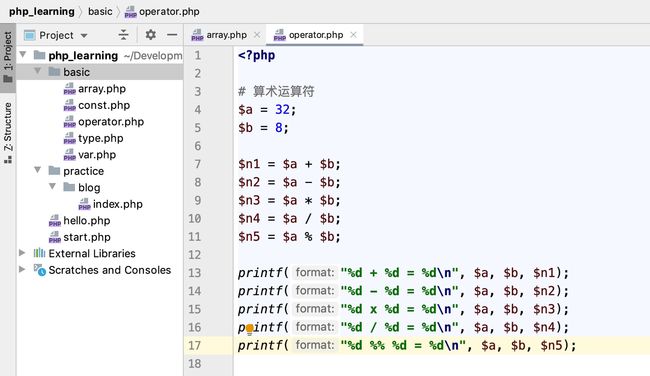Image resolution: width=650 pixels, height=376 pixels.
Task: Open the 1: Project side tool window
Action: pos(8,58)
